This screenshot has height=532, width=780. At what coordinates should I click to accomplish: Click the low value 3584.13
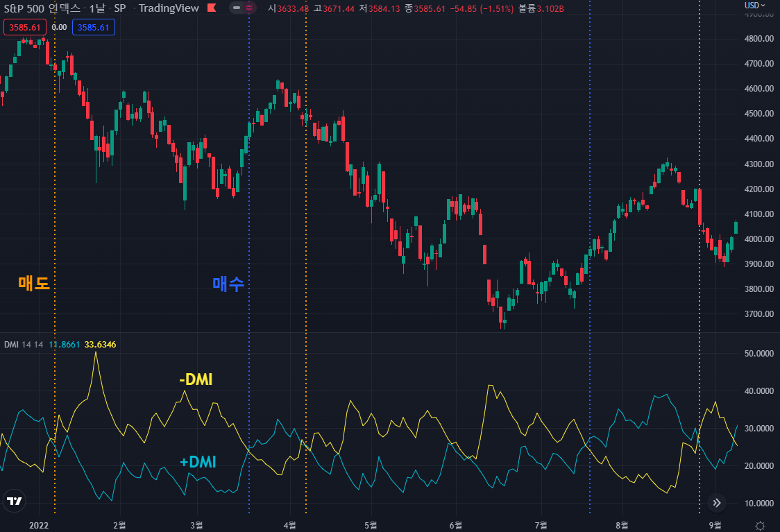pos(384,8)
